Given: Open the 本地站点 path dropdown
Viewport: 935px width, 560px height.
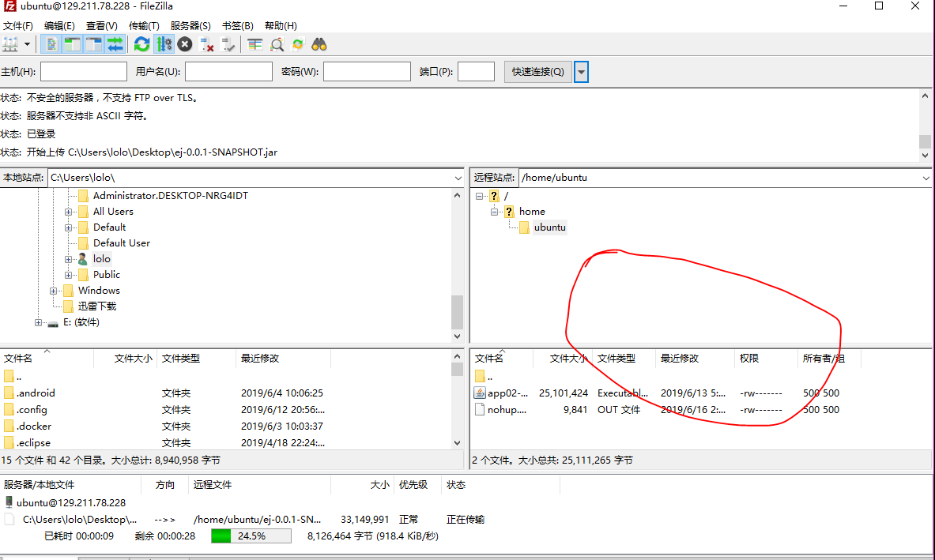Looking at the screenshot, I should coord(458,178).
